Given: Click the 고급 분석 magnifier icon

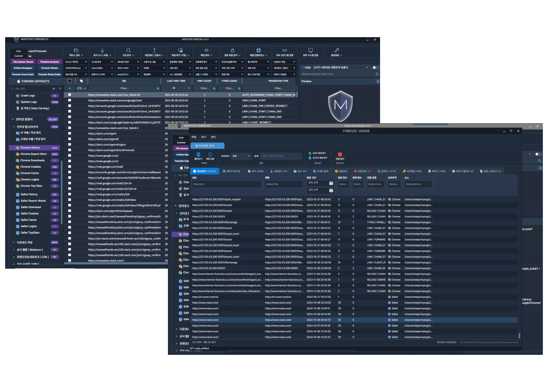Looking at the screenshot, I should pyautogui.click(x=128, y=50).
